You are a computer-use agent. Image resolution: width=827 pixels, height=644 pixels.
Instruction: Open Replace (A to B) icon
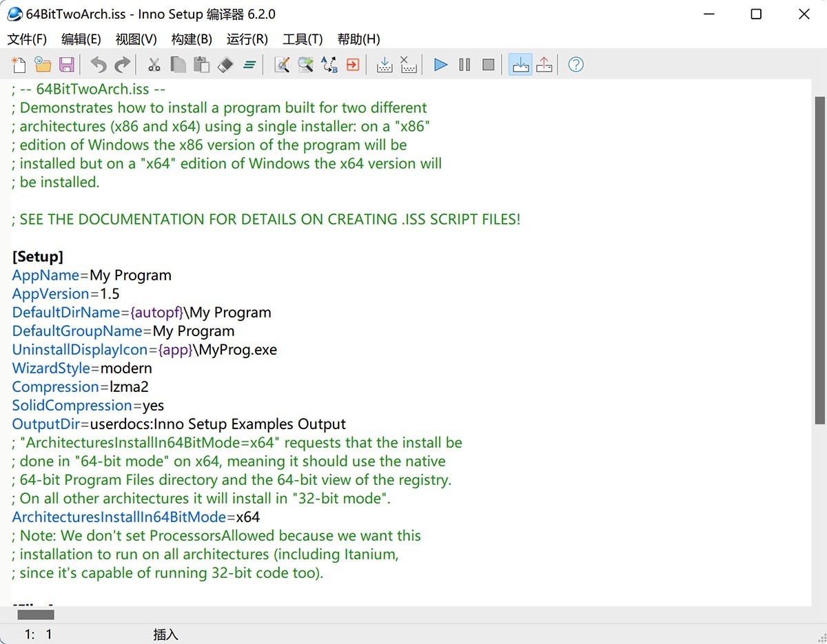[x=329, y=65]
